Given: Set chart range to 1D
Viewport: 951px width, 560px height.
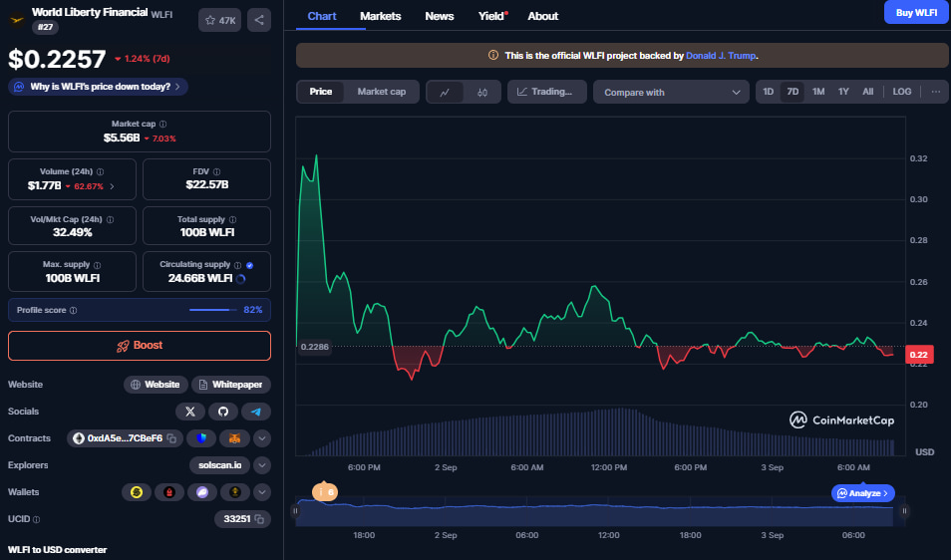Looking at the screenshot, I should click(768, 92).
